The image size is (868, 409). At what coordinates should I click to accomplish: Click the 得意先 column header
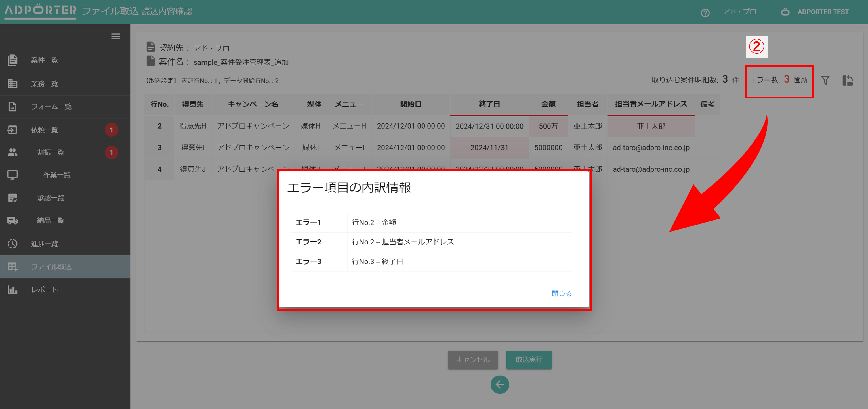pos(193,104)
